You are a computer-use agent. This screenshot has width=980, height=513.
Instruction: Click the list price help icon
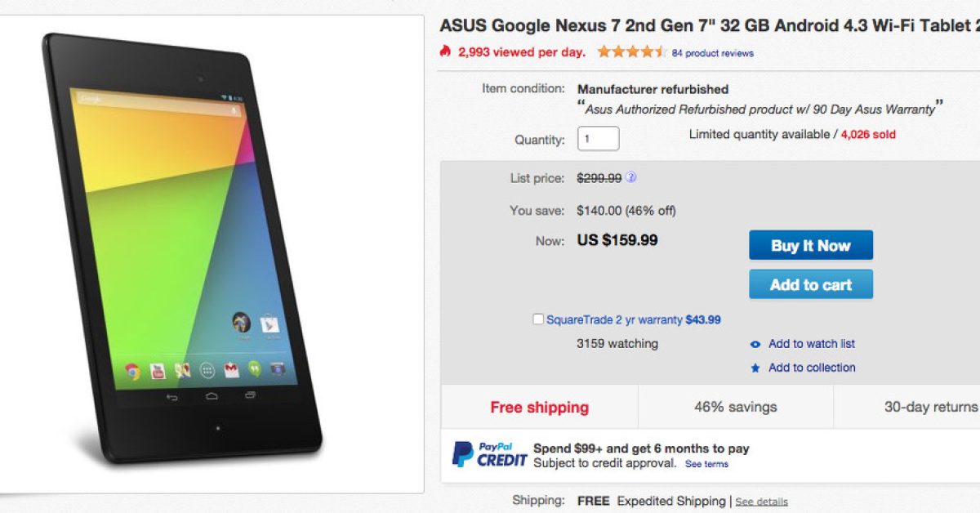pyautogui.click(x=631, y=177)
